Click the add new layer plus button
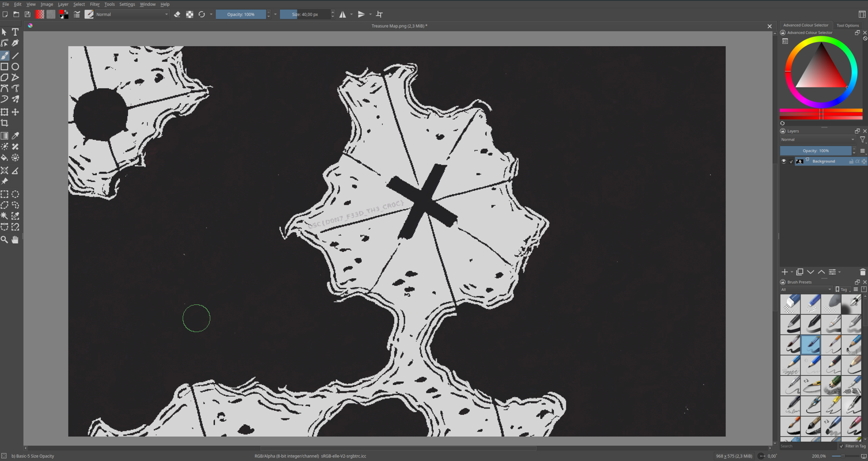Viewport: 868px width, 461px height. pos(784,272)
